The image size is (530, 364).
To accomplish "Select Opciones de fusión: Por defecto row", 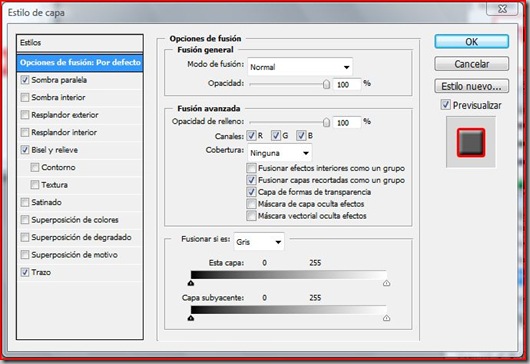I will click(x=80, y=63).
